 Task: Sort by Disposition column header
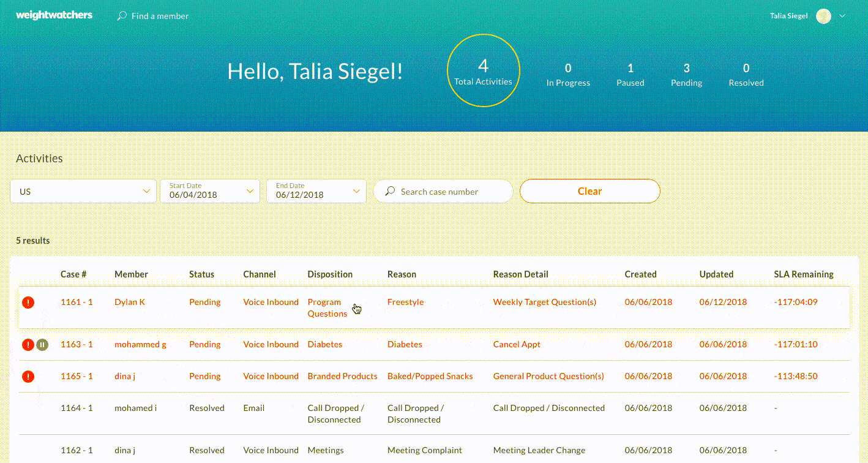click(330, 274)
